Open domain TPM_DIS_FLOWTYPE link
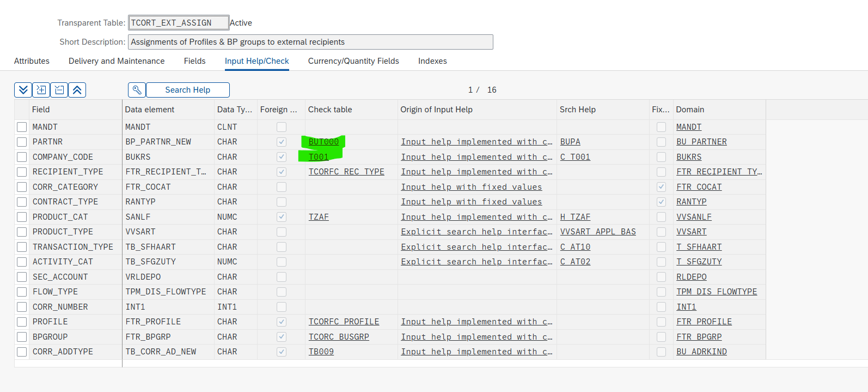Image resolution: width=868 pixels, height=392 pixels. (716, 292)
